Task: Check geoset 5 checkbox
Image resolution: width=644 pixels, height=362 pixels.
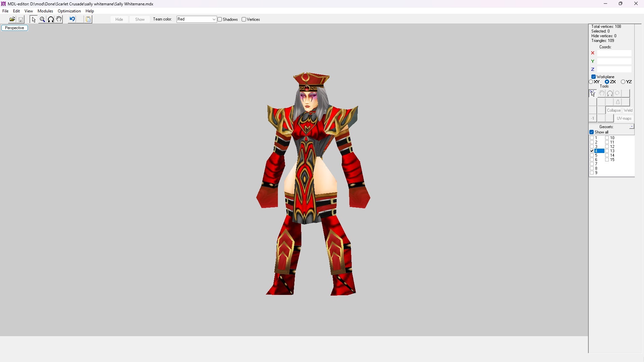Action: pyautogui.click(x=592, y=156)
